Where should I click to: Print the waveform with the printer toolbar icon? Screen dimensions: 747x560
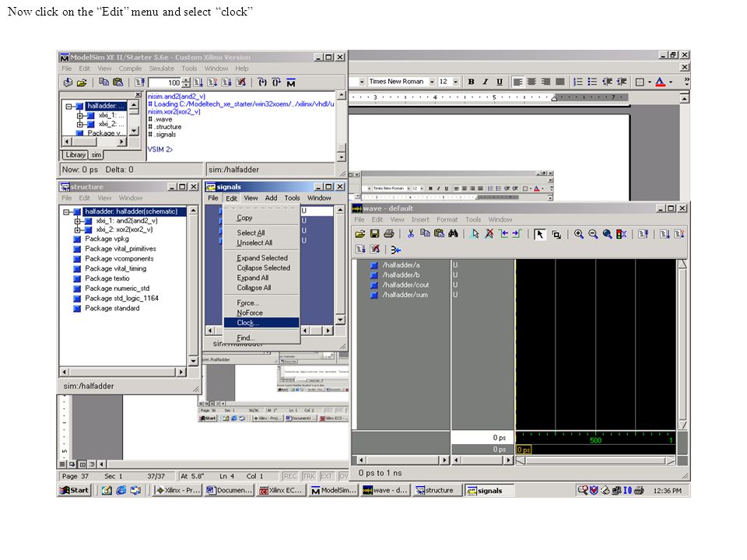[389, 234]
